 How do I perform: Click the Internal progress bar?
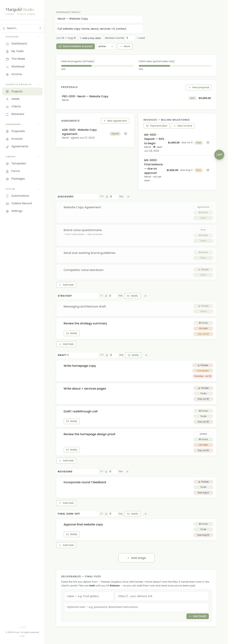pyautogui.click(x=97, y=66)
